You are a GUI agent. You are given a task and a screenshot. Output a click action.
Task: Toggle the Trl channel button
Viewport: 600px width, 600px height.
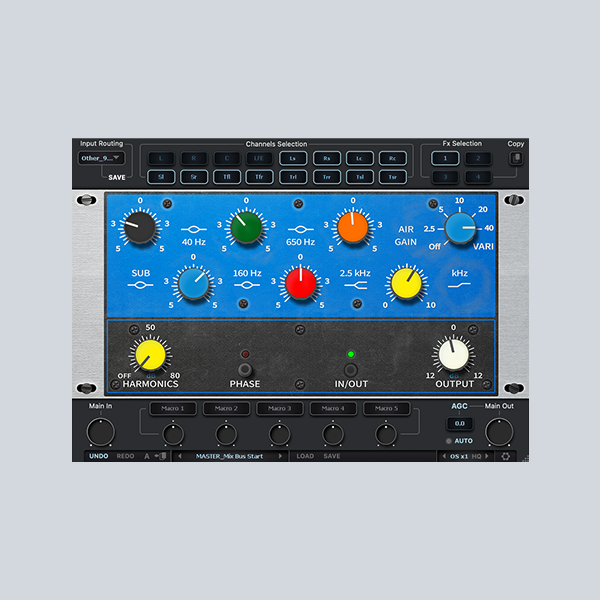click(x=293, y=177)
